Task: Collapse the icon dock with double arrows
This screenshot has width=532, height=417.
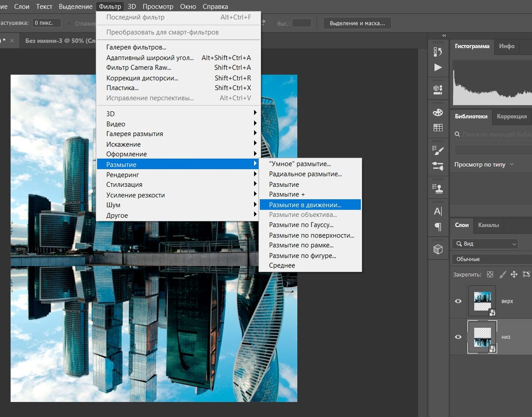Action: tap(444, 35)
